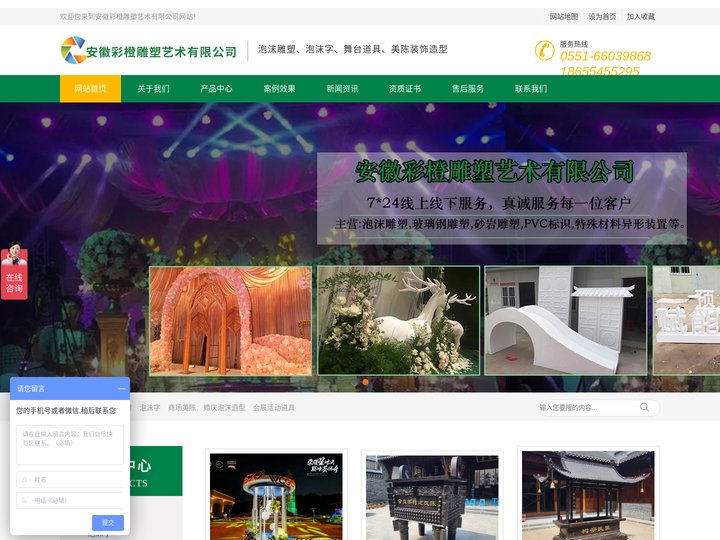Open 网站首页 nav tab
Screen dimensions: 720x540
tap(90, 89)
